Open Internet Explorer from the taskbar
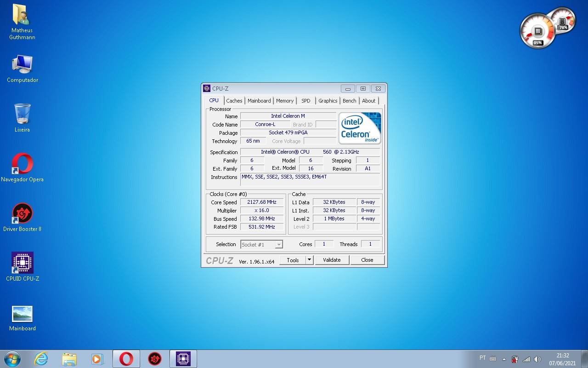The image size is (588, 368). pyautogui.click(x=41, y=359)
